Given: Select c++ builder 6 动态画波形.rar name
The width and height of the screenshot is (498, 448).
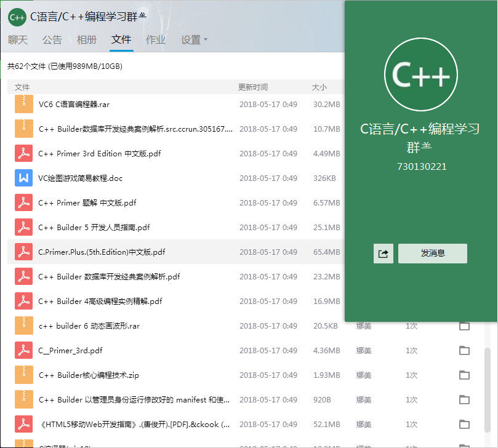Looking at the screenshot, I should tap(89, 326).
